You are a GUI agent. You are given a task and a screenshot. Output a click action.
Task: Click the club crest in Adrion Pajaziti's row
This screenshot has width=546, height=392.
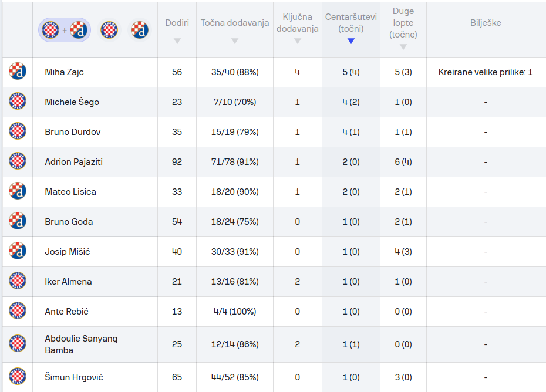18,161
